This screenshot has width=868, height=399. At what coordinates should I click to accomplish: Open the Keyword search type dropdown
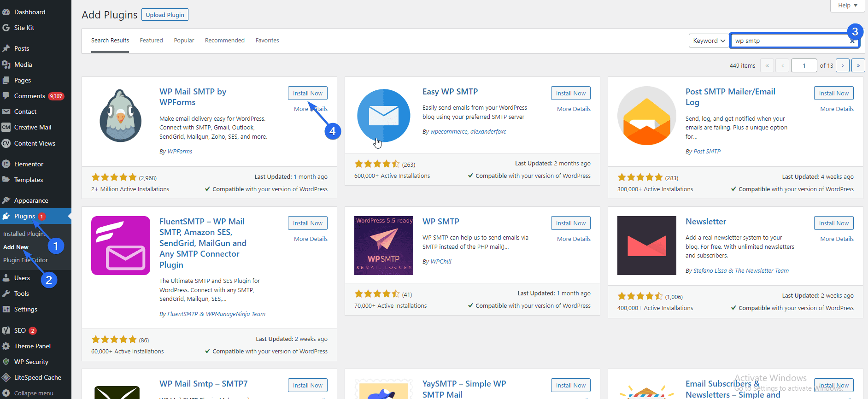(709, 41)
